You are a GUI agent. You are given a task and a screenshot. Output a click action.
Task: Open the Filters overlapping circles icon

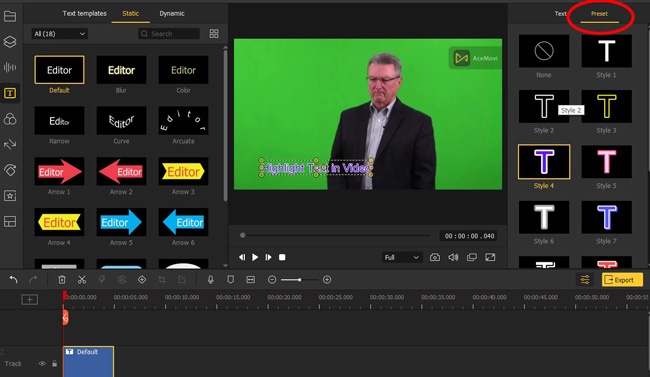pos(10,119)
